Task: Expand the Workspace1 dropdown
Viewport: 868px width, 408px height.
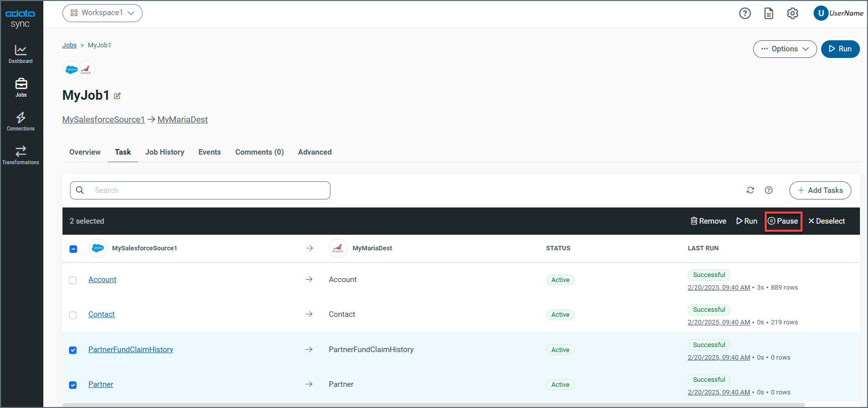Action: (102, 13)
